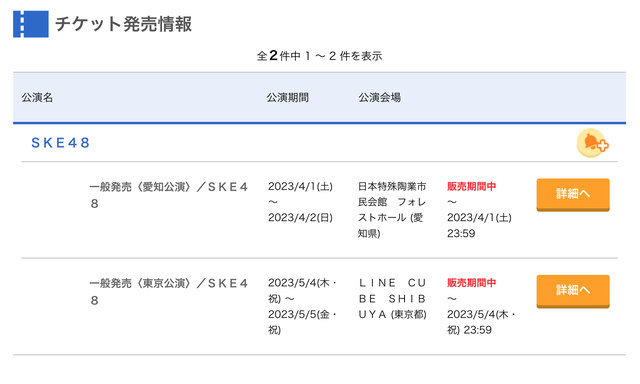The height and width of the screenshot is (384, 640).
Task: Click the bell notification add icon
Action: point(593,143)
